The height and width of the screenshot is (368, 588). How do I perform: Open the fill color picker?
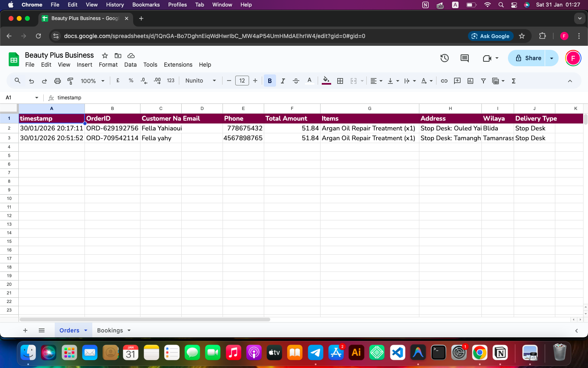click(x=326, y=81)
